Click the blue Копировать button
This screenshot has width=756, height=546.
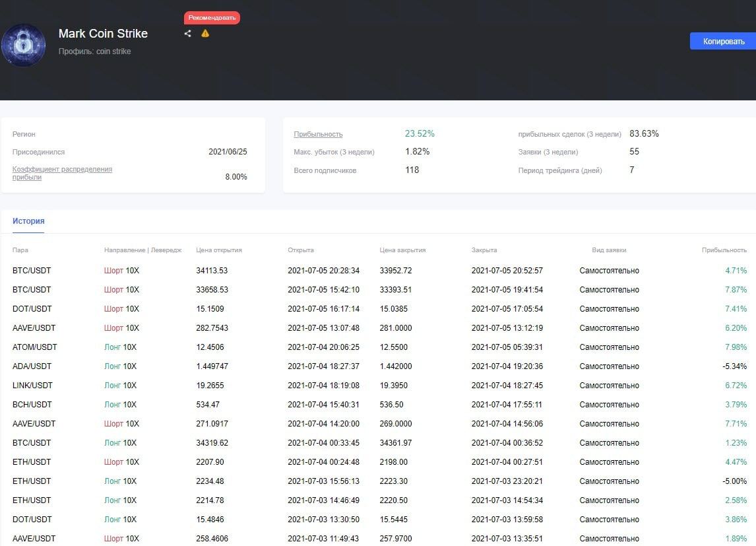pyautogui.click(x=723, y=41)
